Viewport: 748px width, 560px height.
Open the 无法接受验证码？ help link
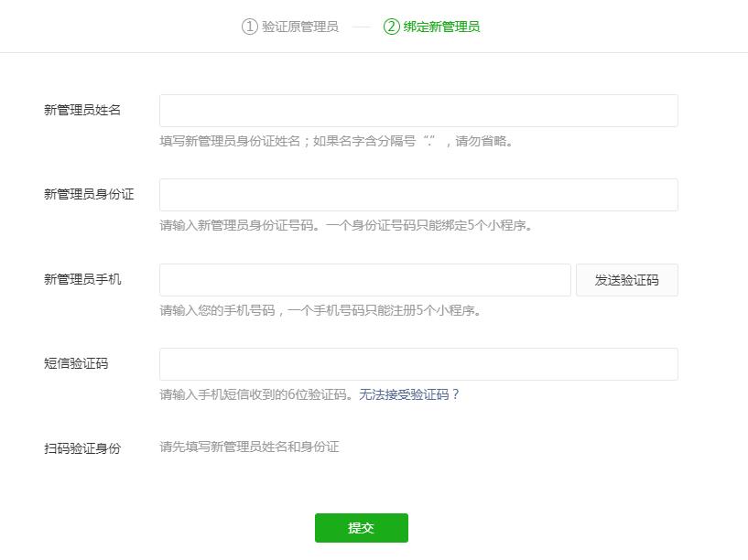[409, 394]
